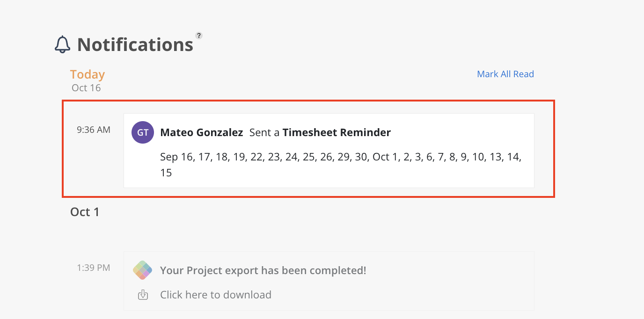
Task: Click the Oct 1 section heading
Action: 85,212
